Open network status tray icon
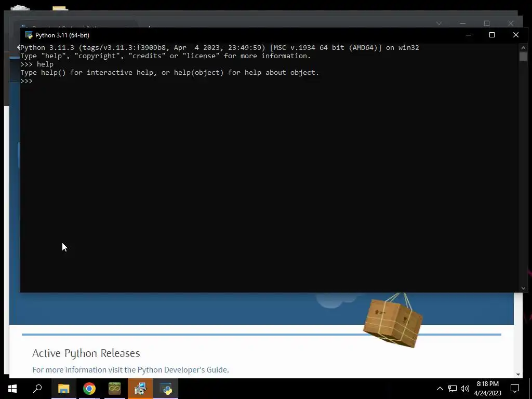The width and height of the screenshot is (532, 399). point(453,389)
